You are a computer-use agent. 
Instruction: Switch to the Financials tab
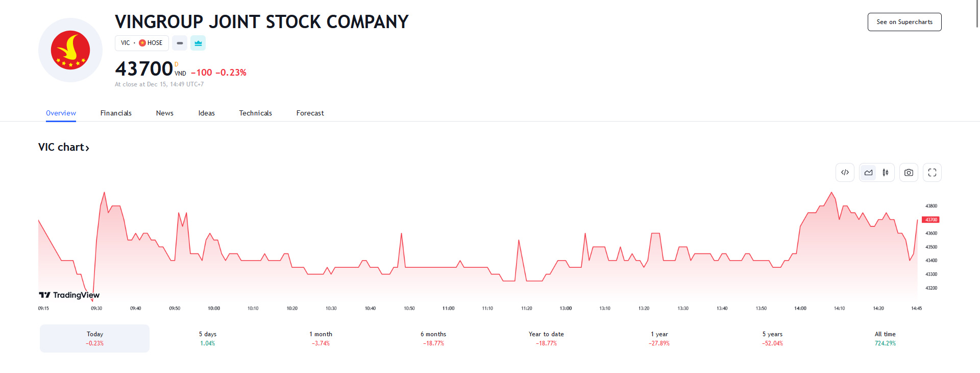(116, 113)
